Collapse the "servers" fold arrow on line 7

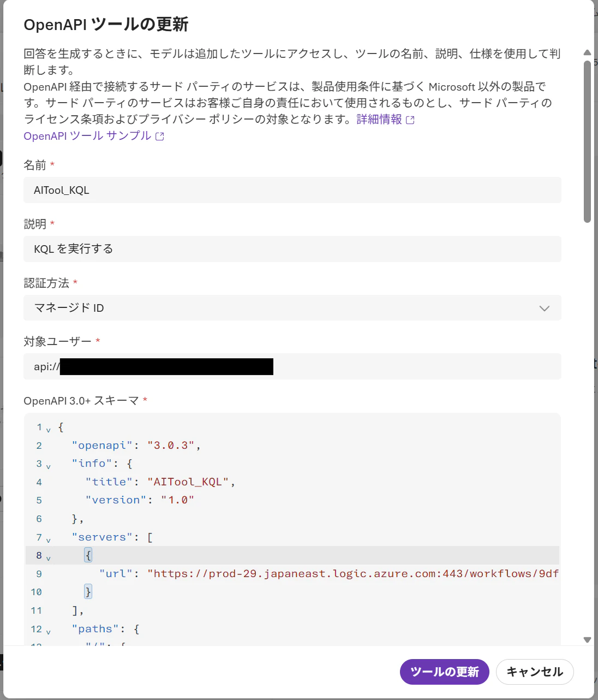49,541
